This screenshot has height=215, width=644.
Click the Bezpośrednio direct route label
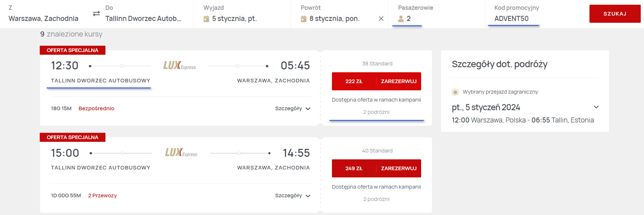point(96,108)
